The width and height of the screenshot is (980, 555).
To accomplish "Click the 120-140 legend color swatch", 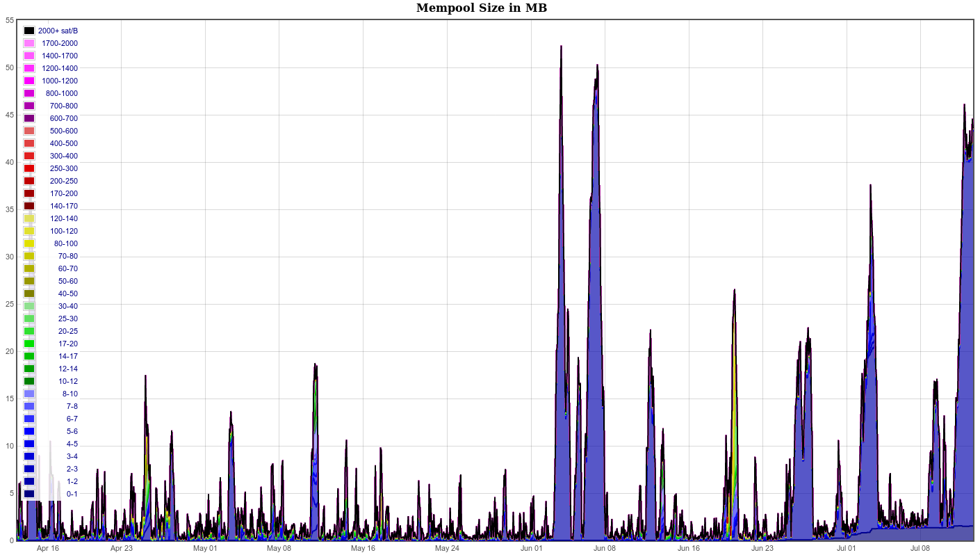I will point(29,218).
